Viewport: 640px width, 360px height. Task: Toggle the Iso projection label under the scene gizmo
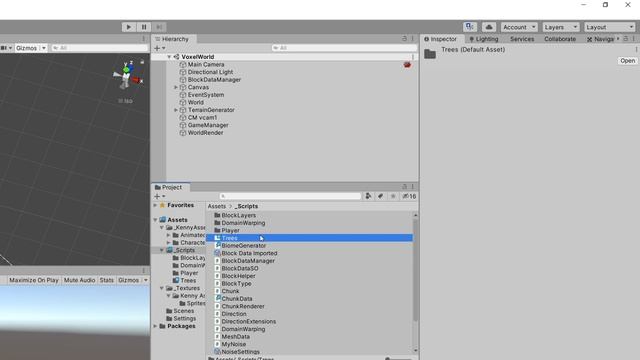[x=125, y=101]
